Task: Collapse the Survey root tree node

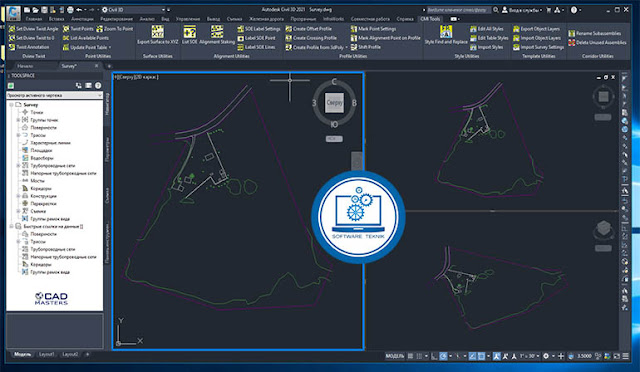Action: point(11,105)
